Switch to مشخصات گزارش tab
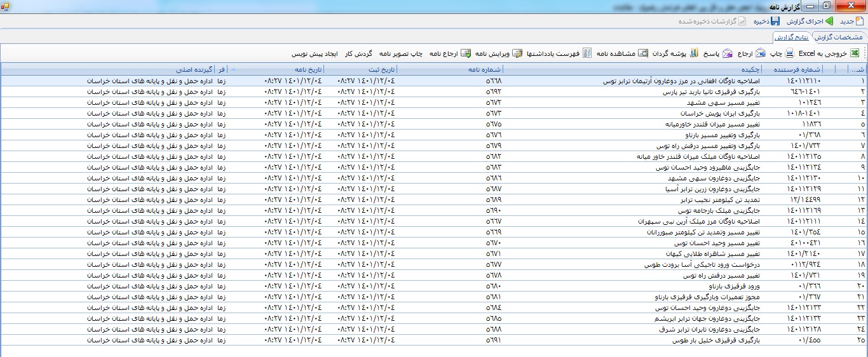Image resolution: width=868 pixels, height=357 pixels. (839, 37)
